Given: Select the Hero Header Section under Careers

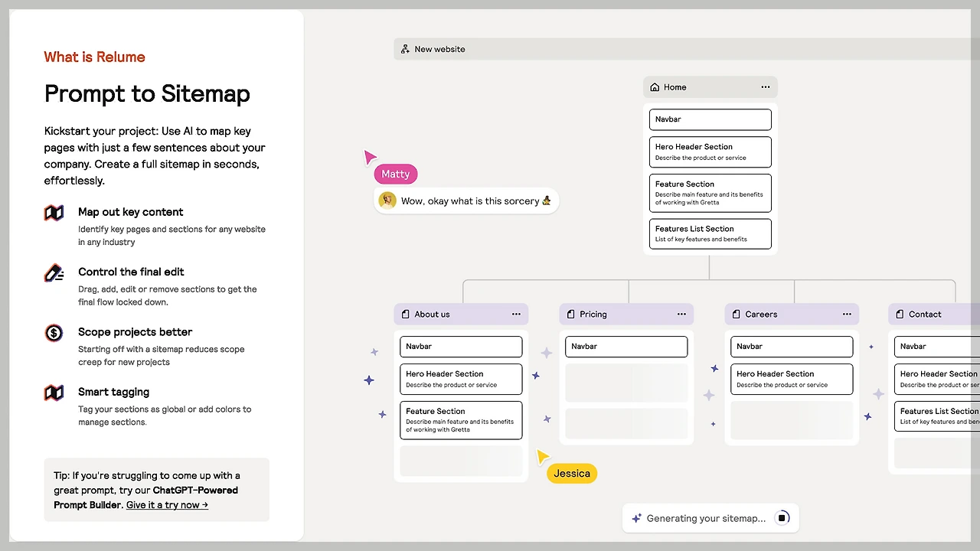Looking at the screenshot, I should coord(792,379).
